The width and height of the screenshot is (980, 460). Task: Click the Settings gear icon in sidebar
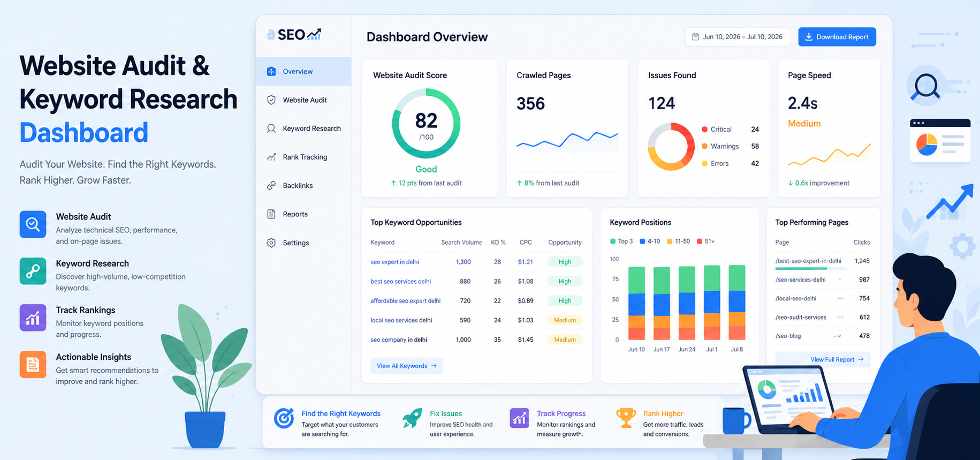[271, 243]
